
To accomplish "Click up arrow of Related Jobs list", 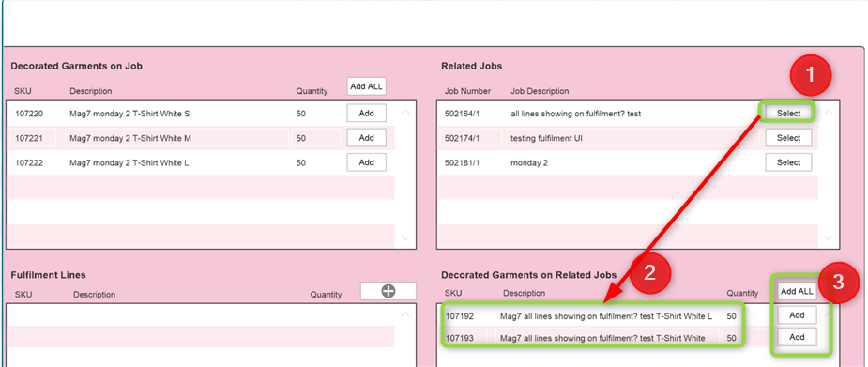I will 829,112.
